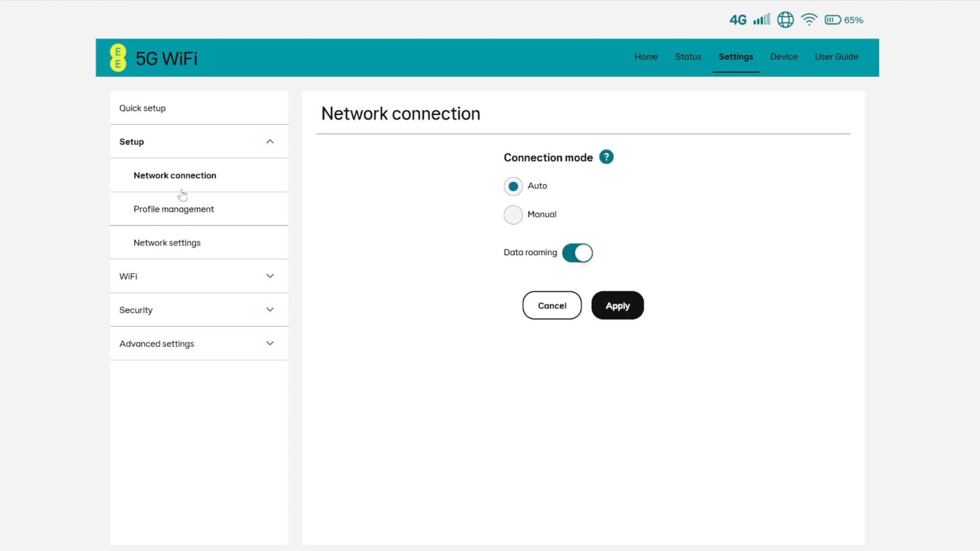Click the battery level icon
Image resolution: width=980 pixels, height=551 pixels.
point(832,19)
